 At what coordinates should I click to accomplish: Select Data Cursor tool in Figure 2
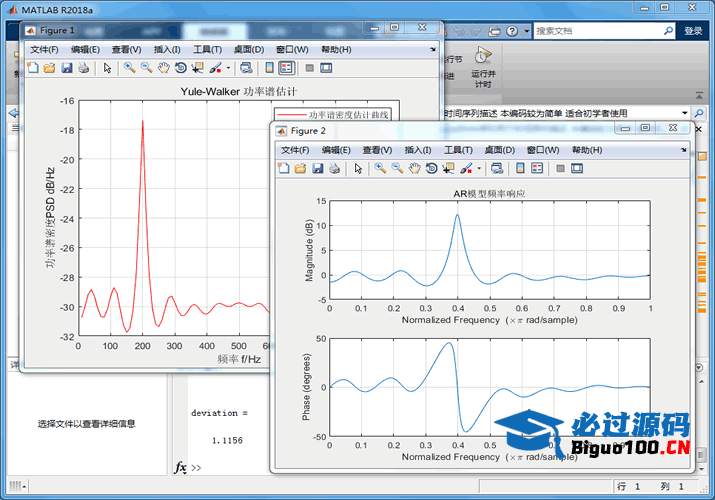click(448, 168)
